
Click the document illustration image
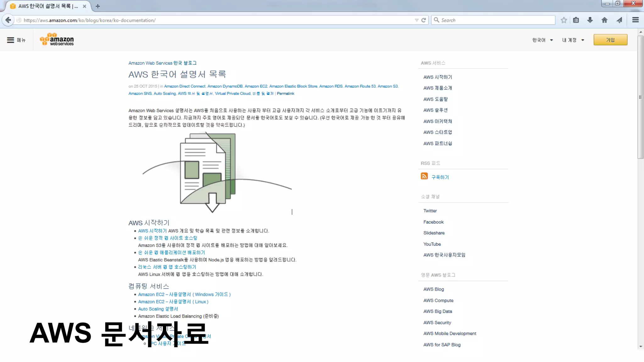click(x=217, y=173)
